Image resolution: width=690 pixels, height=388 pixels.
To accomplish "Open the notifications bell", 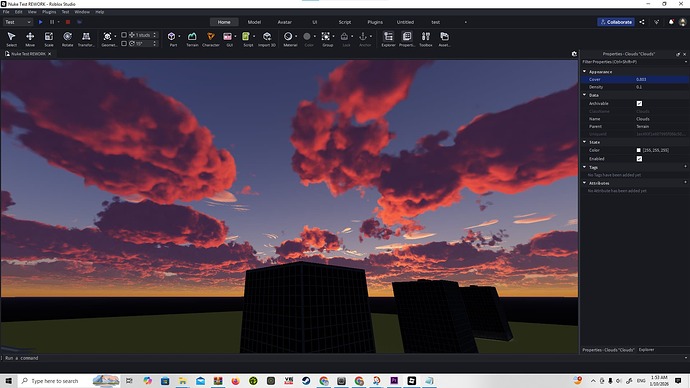I will point(671,22).
